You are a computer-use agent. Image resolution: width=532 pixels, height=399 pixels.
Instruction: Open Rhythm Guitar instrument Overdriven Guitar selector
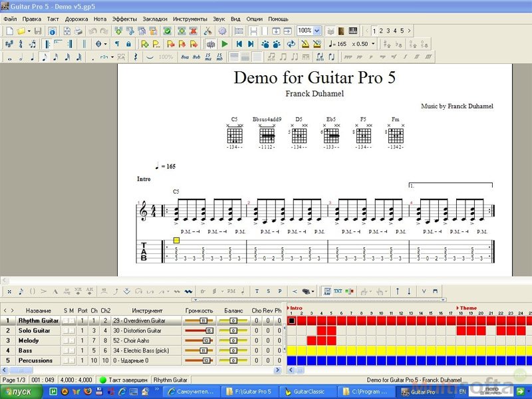click(x=147, y=321)
